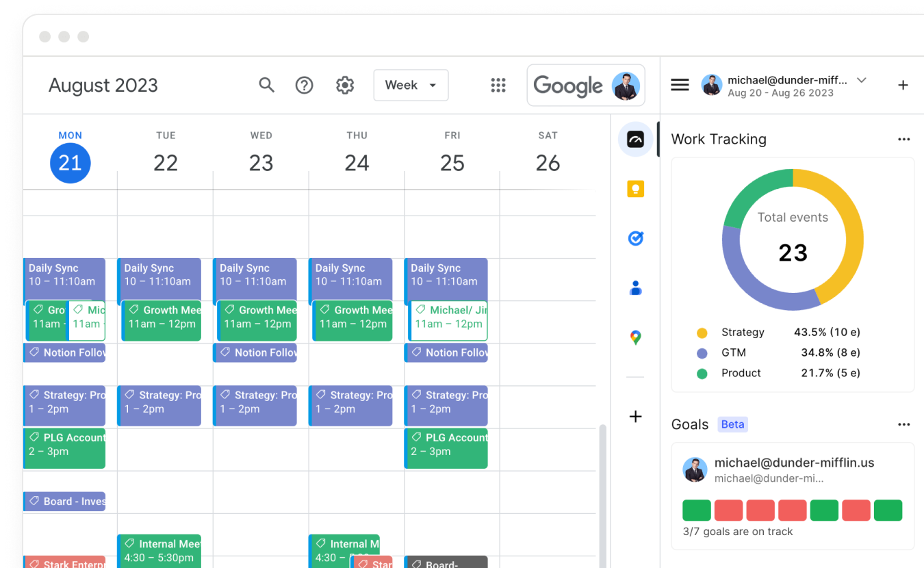Open the Work Tracking options menu
Screen dimensions: 924x568
coord(904,139)
